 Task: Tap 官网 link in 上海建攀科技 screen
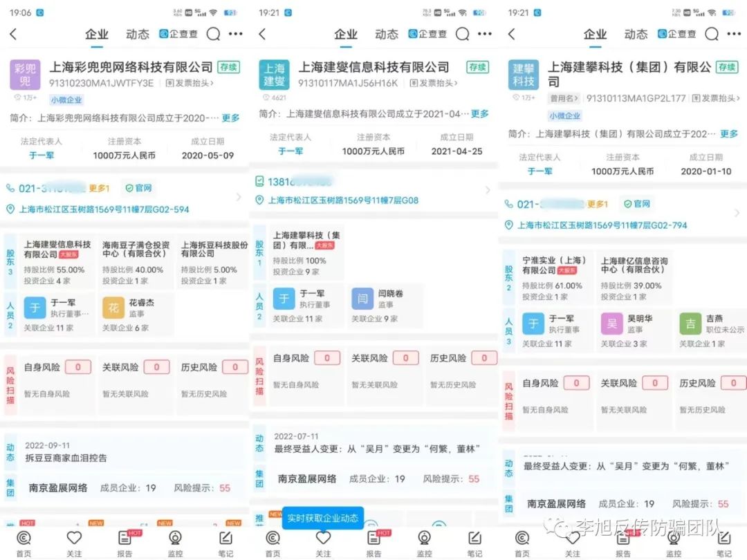tap(637, 204)
